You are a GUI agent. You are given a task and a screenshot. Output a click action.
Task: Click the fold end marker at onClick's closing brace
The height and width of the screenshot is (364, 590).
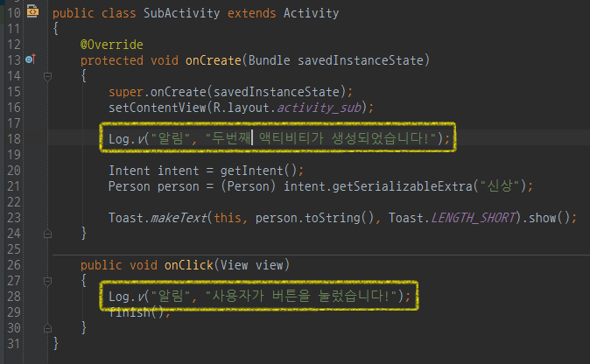coord(47,328)
